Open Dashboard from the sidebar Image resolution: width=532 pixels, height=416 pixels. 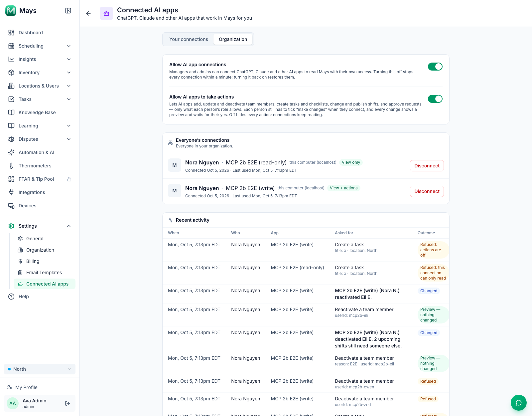click(40, 33)
